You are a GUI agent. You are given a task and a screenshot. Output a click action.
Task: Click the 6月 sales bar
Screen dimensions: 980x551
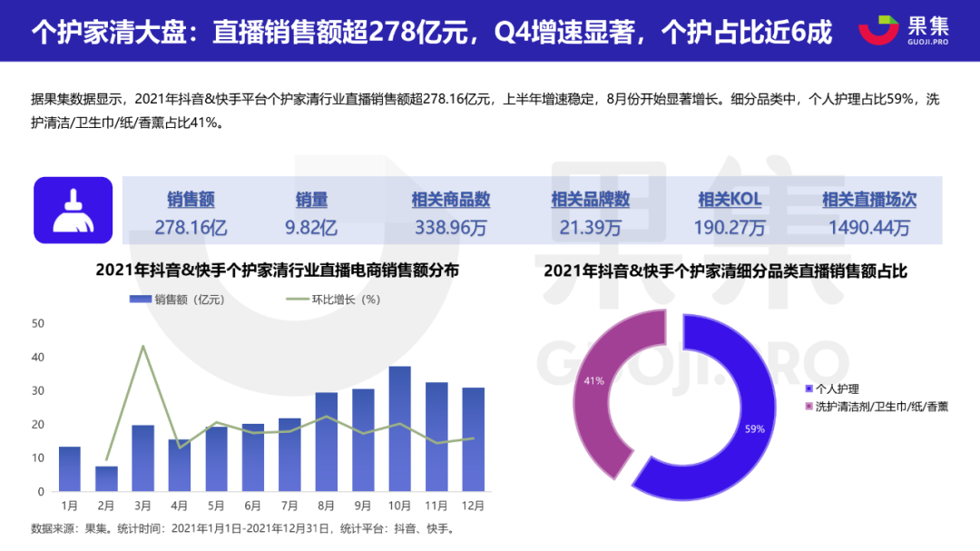point(253,458)
